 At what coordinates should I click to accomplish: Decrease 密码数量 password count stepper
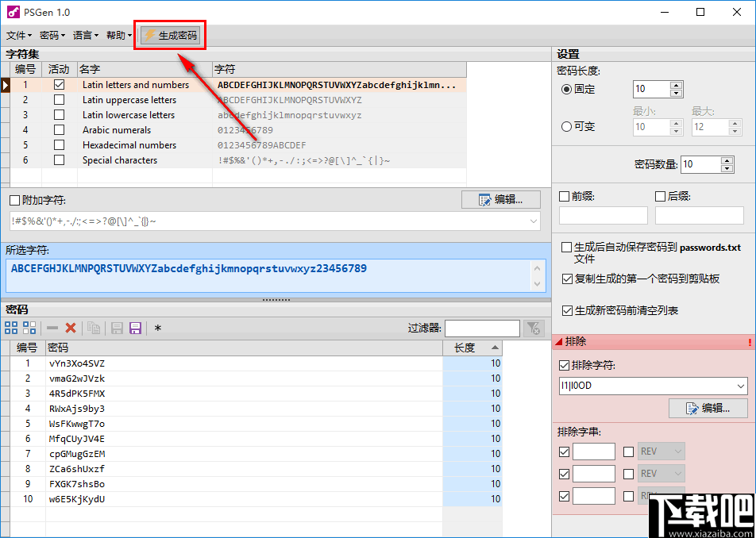(727, 168)
